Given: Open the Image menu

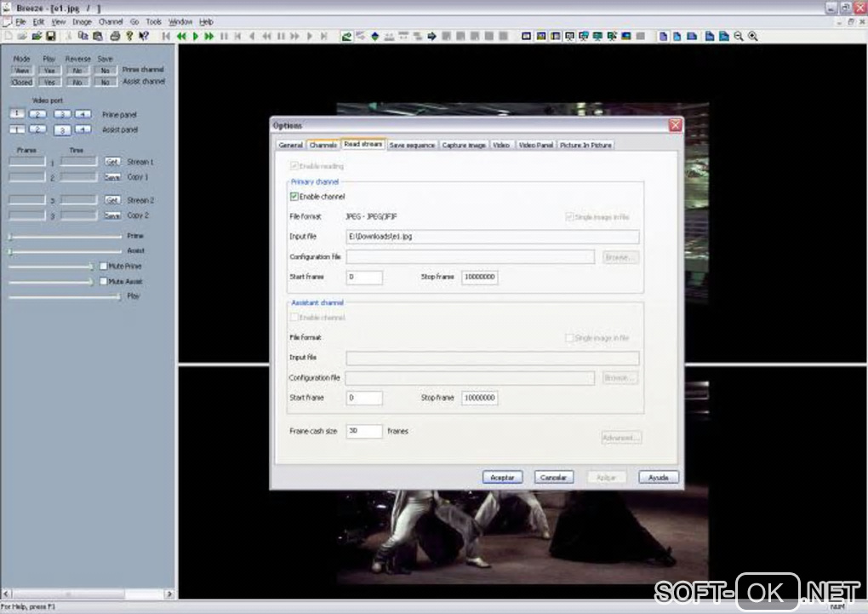Looking at the screenshot, I should click(x=82, y=21).
